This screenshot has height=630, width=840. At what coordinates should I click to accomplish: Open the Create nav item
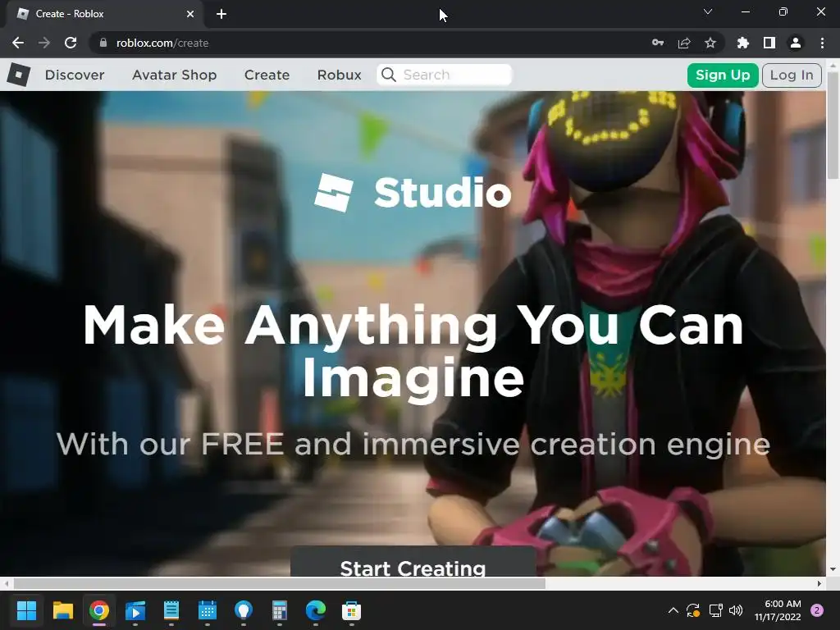pyautogui.click(x=267, y=75)
